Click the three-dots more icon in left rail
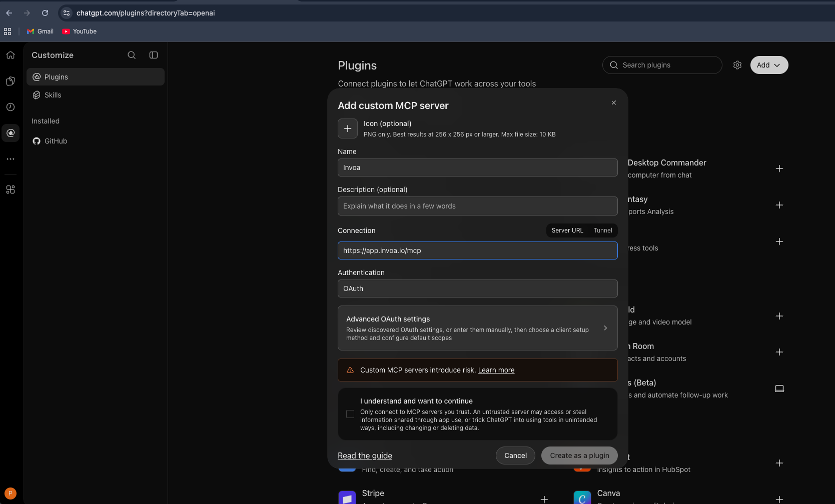The image size is (835, 504). point(11,159)
